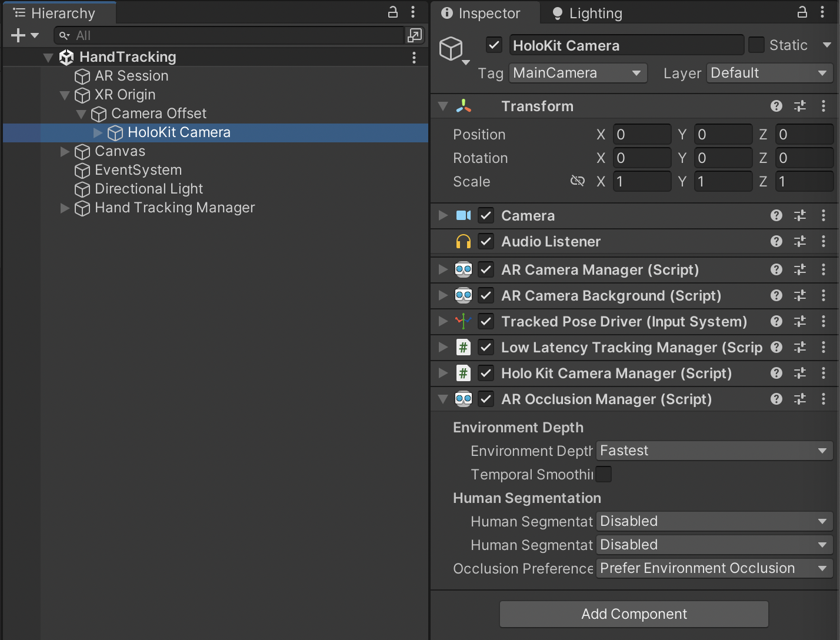Click the AR Camera Background script icon
840x640 pixels.
click(464, 295)
